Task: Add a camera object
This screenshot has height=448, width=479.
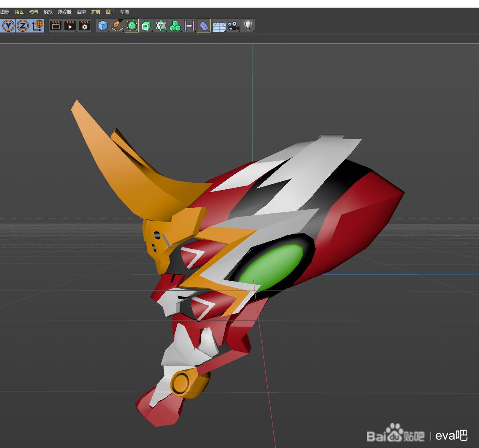Action: point(233,26)
